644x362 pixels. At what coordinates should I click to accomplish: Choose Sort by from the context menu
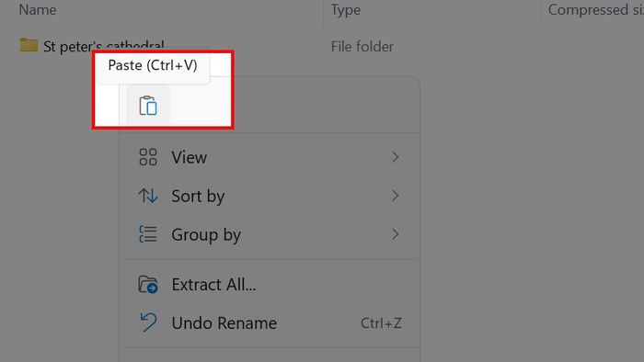pos(270,196)
